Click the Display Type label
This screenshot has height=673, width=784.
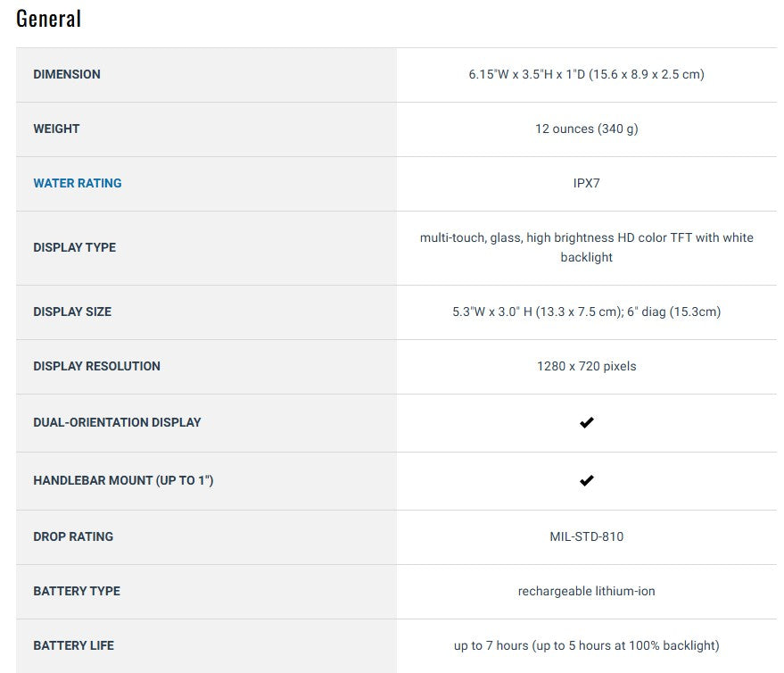tap(75, 247)
